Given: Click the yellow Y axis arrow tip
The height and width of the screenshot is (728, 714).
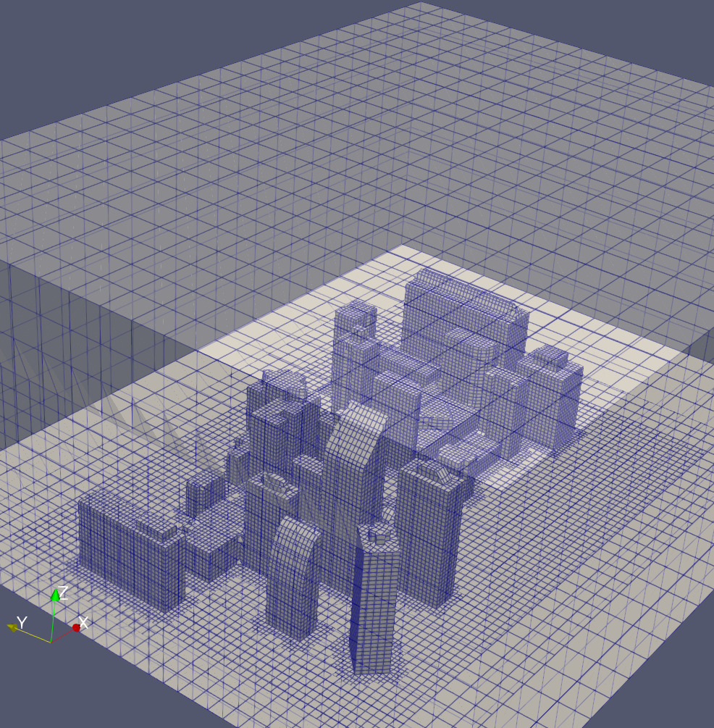Looking at the screenshot, I should click(12, 627).
